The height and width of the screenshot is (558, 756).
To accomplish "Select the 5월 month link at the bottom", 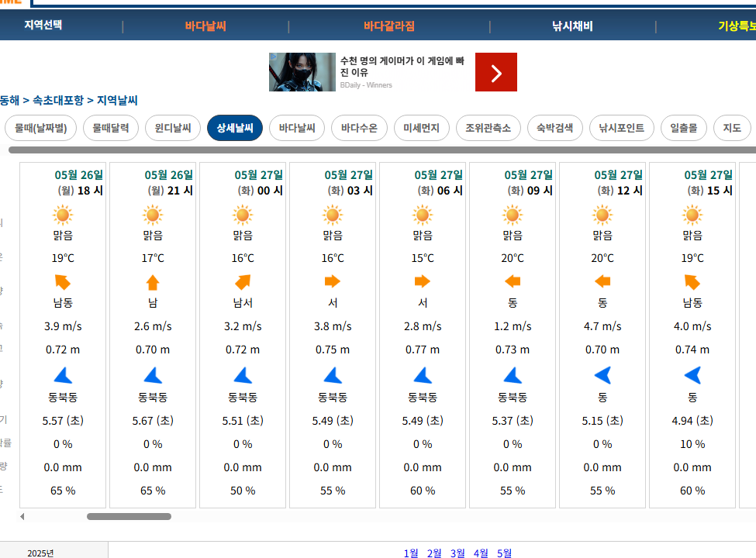I will tap(503, 554).
